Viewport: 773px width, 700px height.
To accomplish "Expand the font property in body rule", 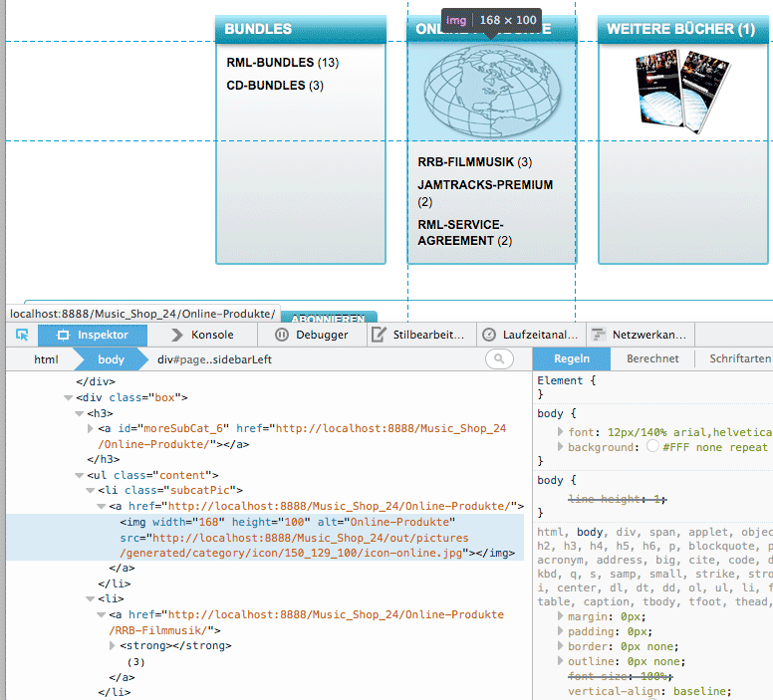I will click(x=560, y=432).
